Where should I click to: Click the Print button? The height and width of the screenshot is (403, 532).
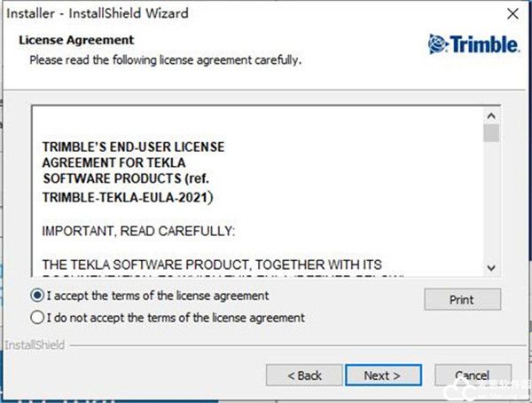click(x=461, y=300)
